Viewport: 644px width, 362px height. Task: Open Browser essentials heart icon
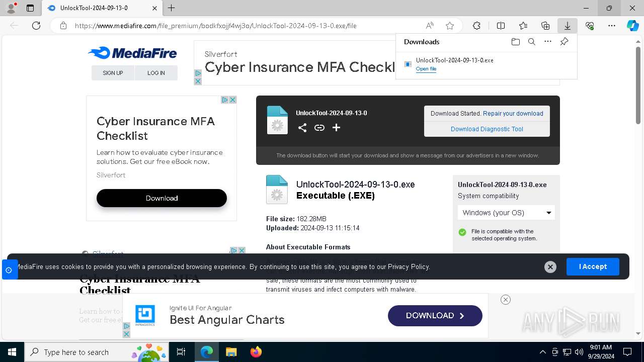coord(590,26)
